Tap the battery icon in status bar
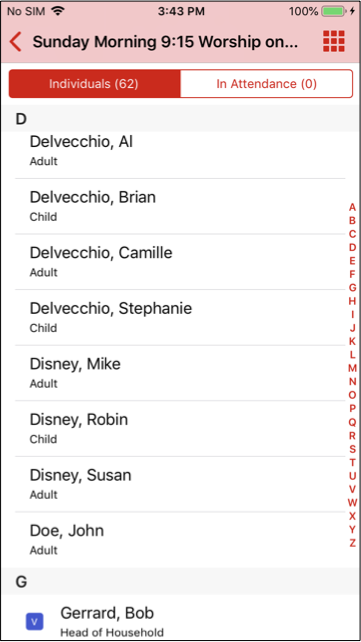This screenshot has height=642, width=361. click(334, 11)
